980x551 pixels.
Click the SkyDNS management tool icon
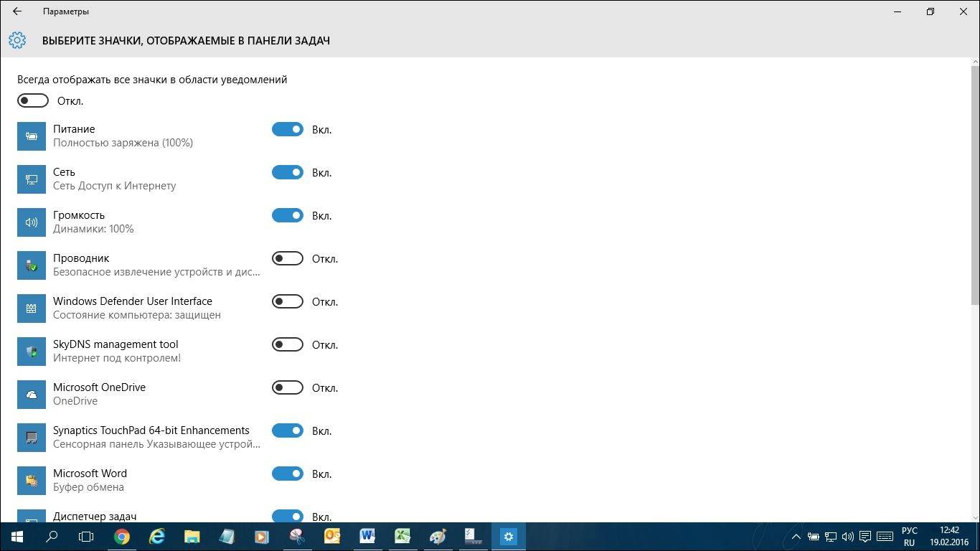(x=32, y=352)
